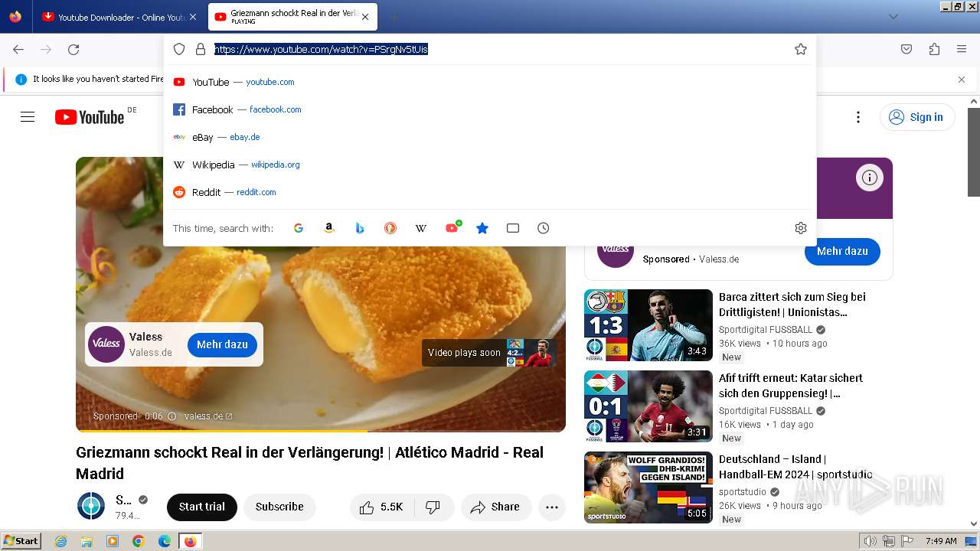Open YouTube settings three-dot menu
The height and width of the screenshot is (551, 980).
[x=858, y=117]
